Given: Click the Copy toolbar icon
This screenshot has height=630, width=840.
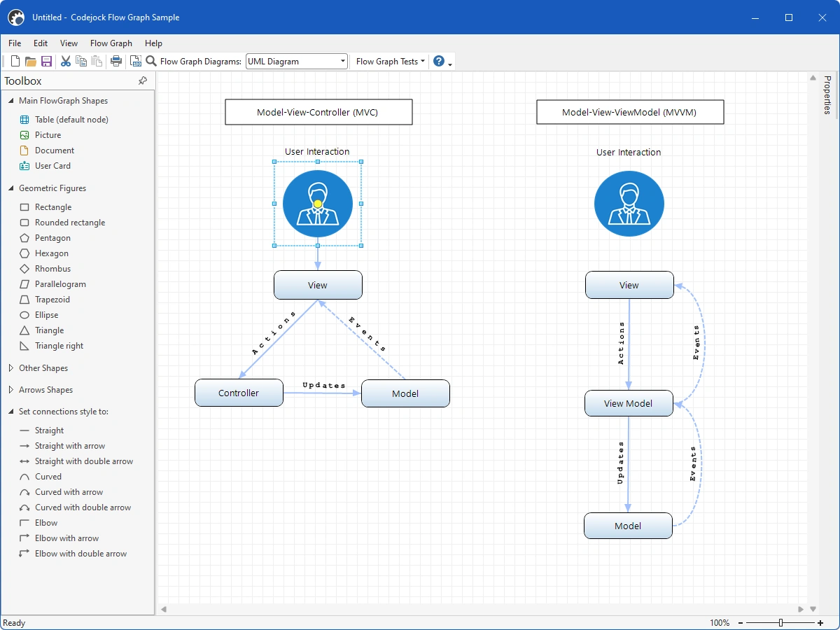Looking at the screenshot, I should 81,61.
